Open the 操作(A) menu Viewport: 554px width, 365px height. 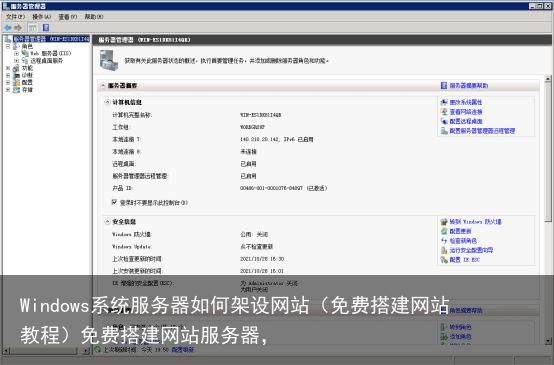[42, 17]
